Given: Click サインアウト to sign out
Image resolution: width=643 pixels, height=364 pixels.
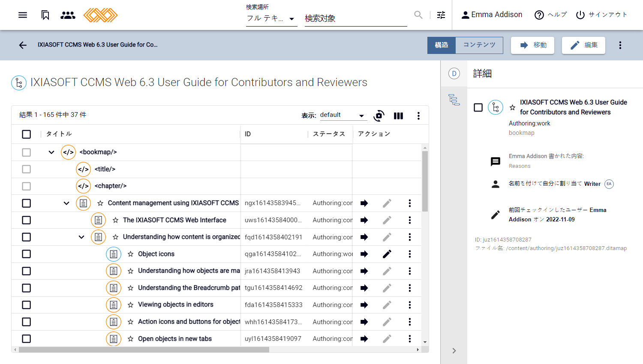Looking at the screenshot, I should pos(601,15).
